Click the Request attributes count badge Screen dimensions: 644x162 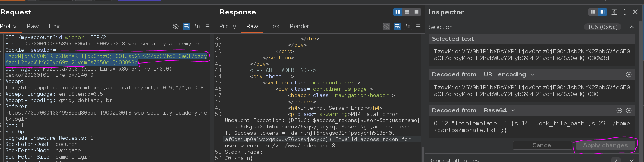point(616,160)
